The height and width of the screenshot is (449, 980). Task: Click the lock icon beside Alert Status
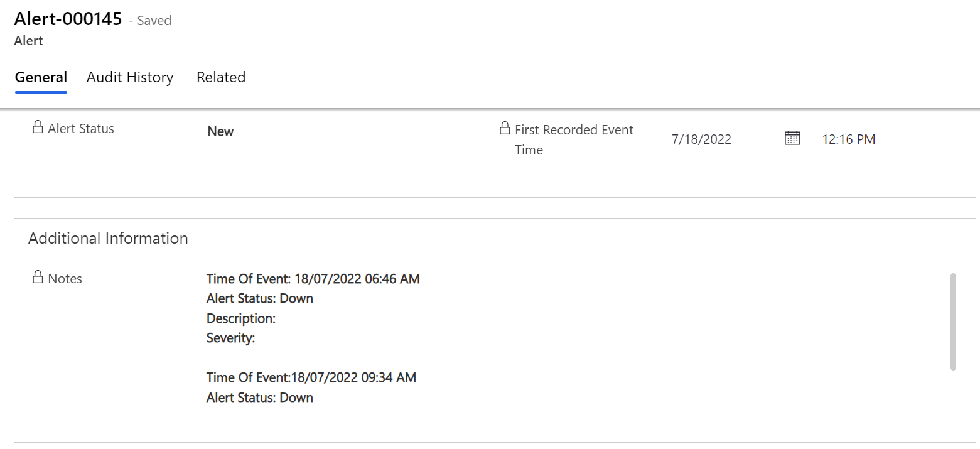tap(38, 127)
